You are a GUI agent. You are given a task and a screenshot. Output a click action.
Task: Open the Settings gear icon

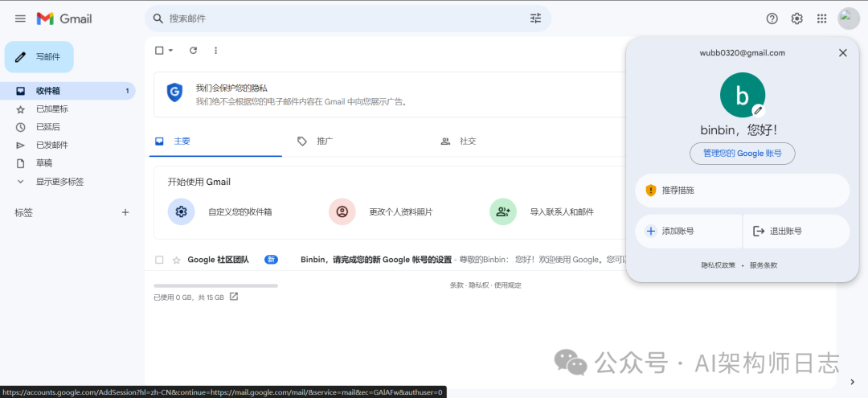tap(796, 18)
